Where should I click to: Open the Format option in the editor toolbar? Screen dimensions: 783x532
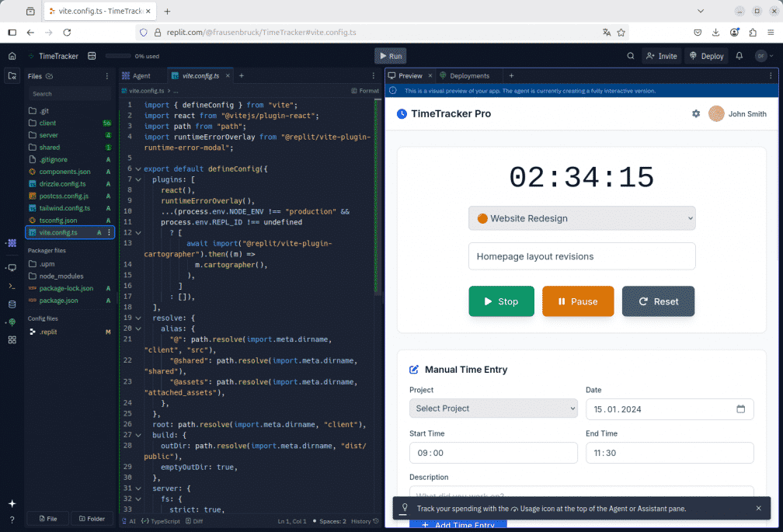pyautogui.click(x=365, y=90)
